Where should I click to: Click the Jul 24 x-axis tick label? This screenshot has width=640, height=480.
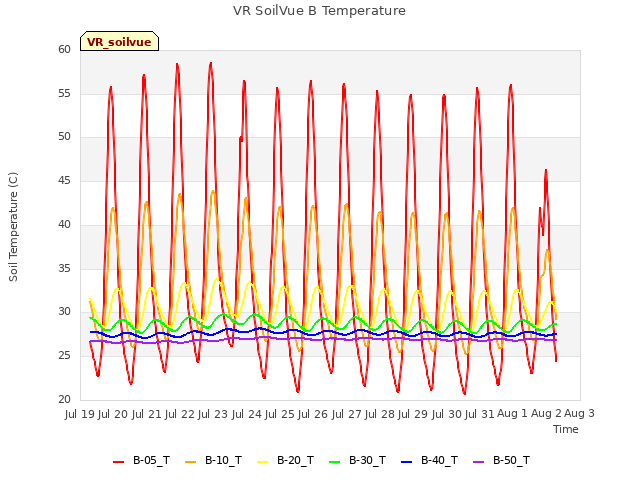click(x=246, y=414)
